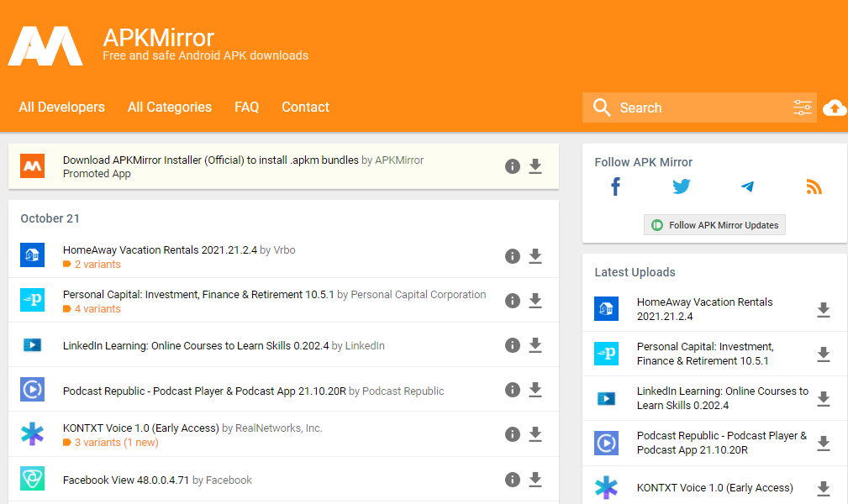Open Personal Capital 10.5.1 app link
Viewport: 848px width, 504px height.
(x=198, y=295)
